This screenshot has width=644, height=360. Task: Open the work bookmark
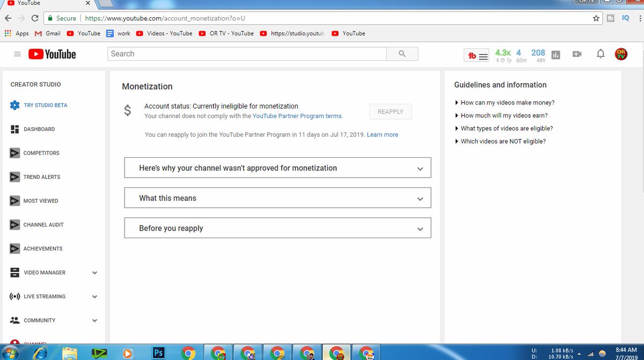click(118, 33)
